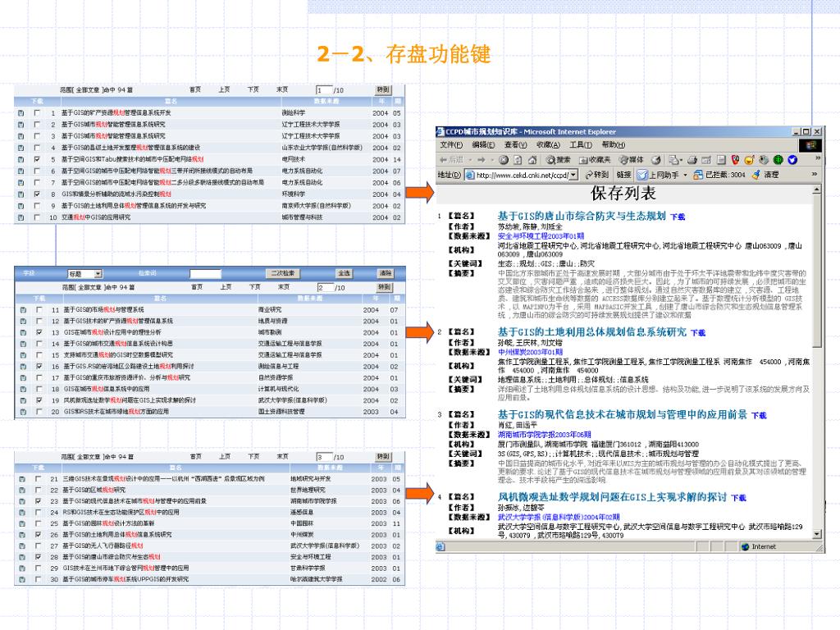Click the IE scrollbar up arrow

point(817,189)
